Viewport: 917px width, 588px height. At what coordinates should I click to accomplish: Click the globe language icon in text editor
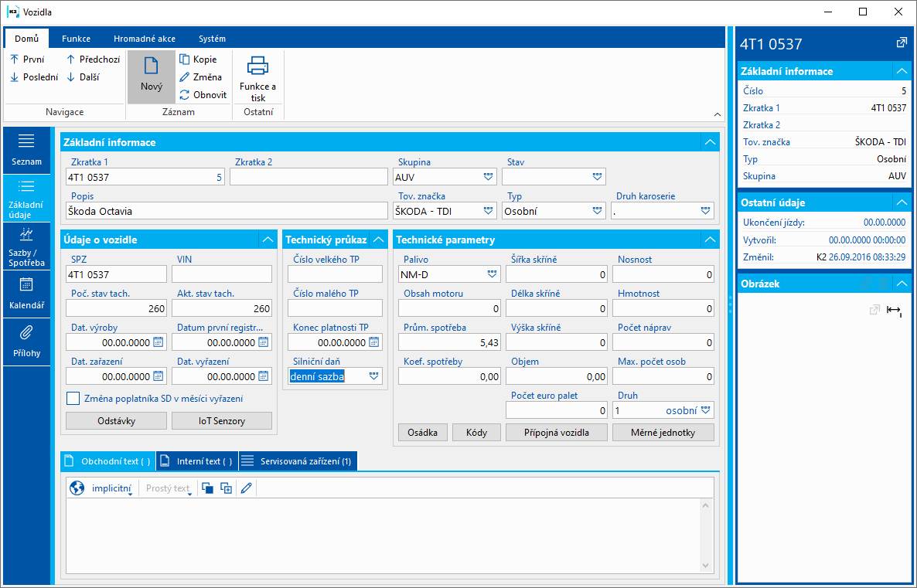point(77,488)
